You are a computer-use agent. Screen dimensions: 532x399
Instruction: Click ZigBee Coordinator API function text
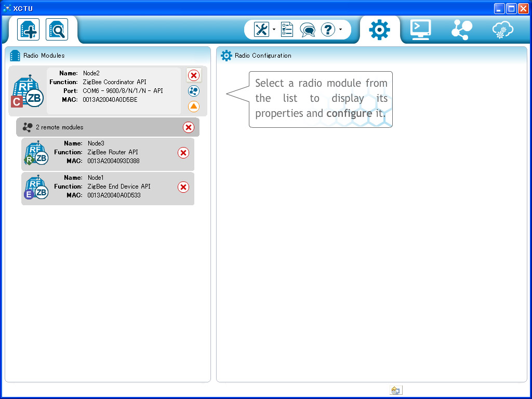point(115,82)
